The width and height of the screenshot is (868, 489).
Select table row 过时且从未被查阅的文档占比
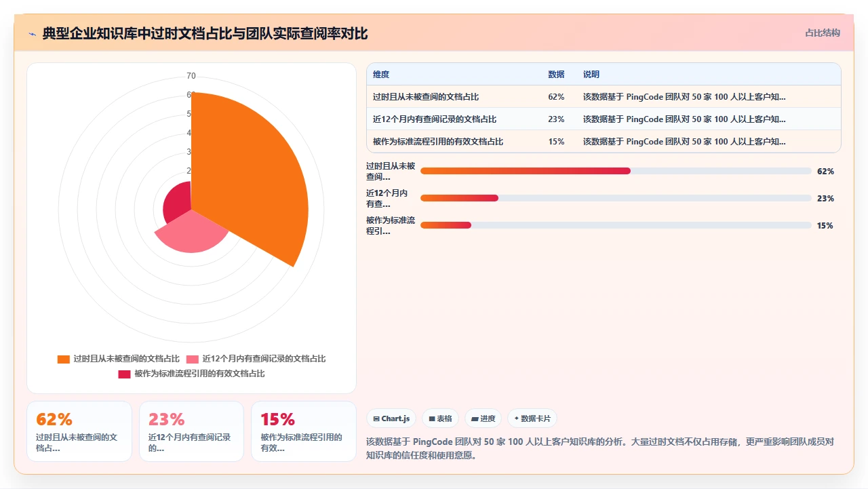604,97
